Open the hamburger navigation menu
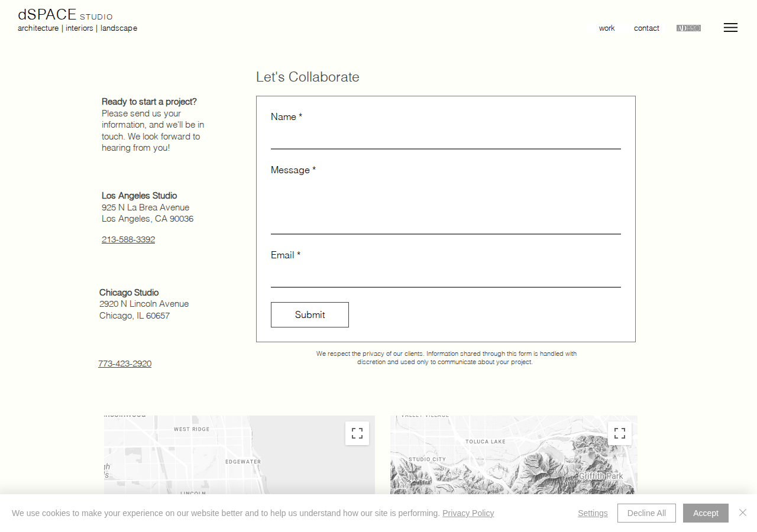 click(x=730, y=28)
